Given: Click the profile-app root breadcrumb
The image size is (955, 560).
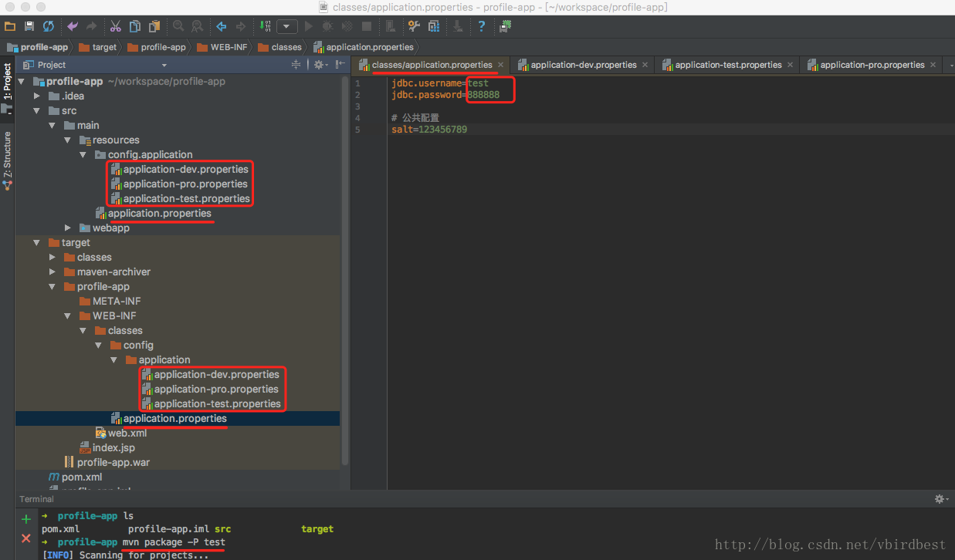Looking at the screenshot, I should coord(38,47).
